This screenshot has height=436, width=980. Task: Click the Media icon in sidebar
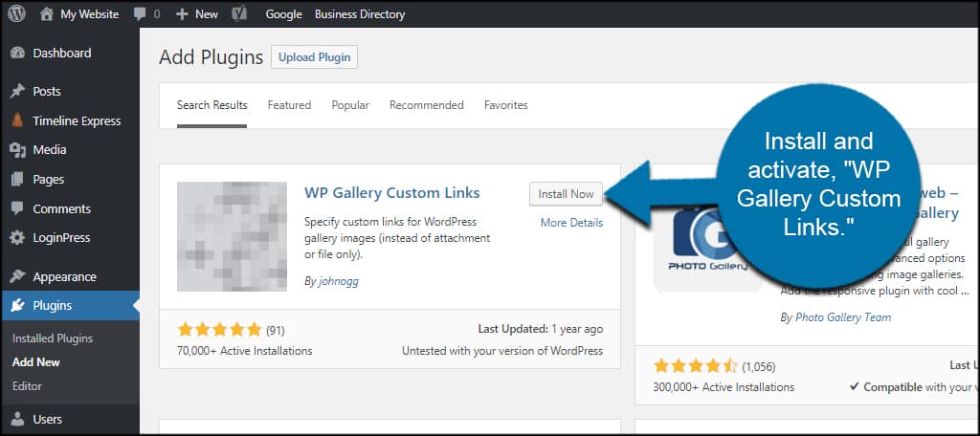[x=17, y=150]
